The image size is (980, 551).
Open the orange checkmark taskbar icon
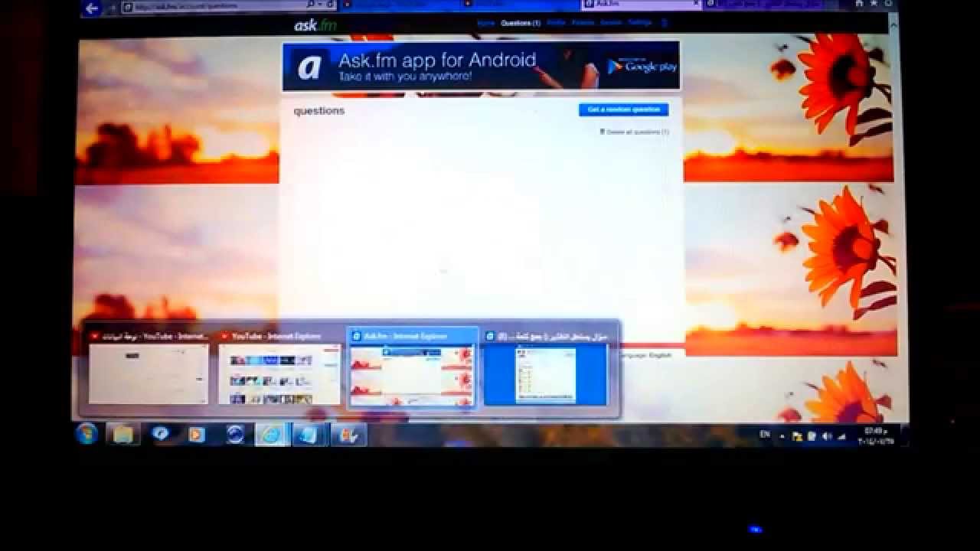[349, 435]
